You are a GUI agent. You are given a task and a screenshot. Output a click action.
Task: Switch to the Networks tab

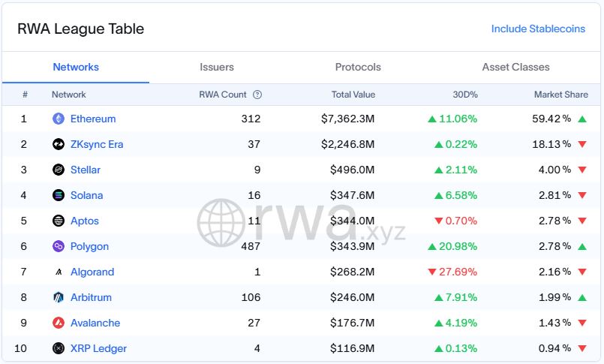point(76,67)
